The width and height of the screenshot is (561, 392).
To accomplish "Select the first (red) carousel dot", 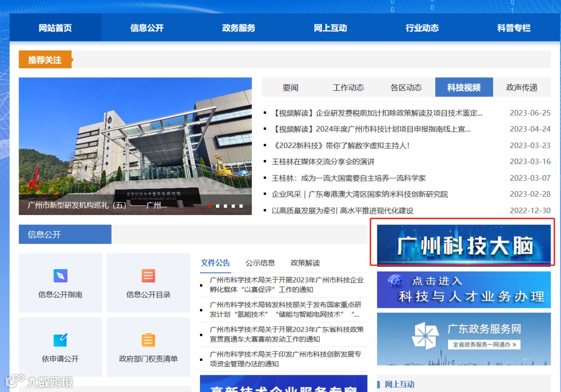I will click(210, 206).
